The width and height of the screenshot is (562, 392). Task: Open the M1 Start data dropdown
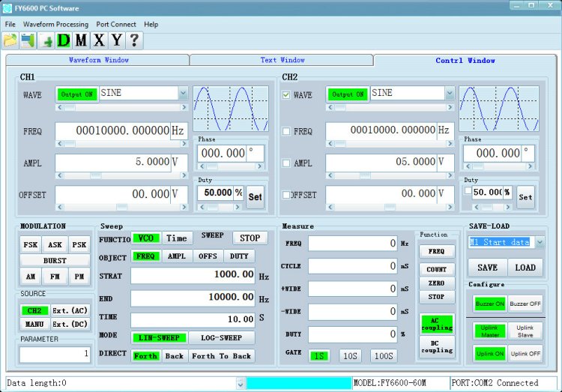tap(540, 242)
